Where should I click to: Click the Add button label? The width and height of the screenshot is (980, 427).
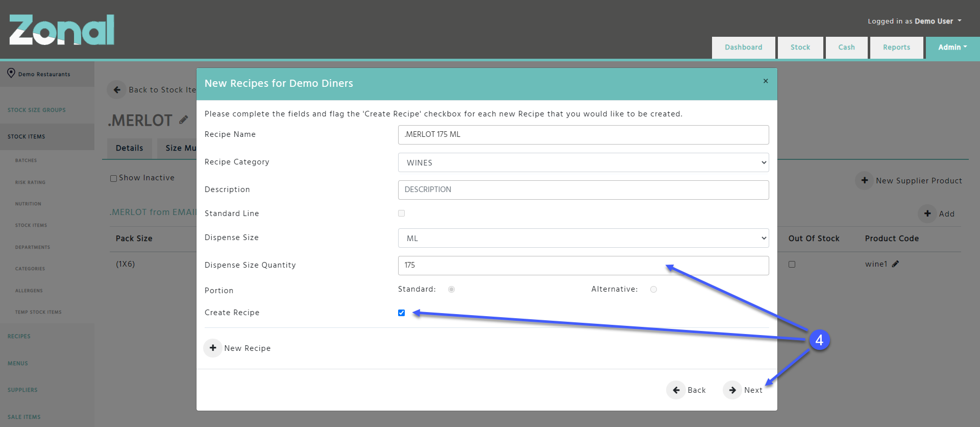947,214
